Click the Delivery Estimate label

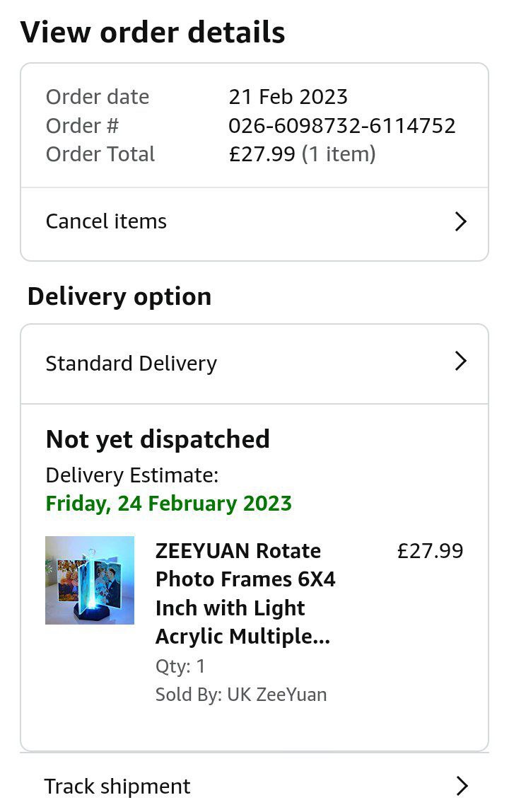(131, 475)
